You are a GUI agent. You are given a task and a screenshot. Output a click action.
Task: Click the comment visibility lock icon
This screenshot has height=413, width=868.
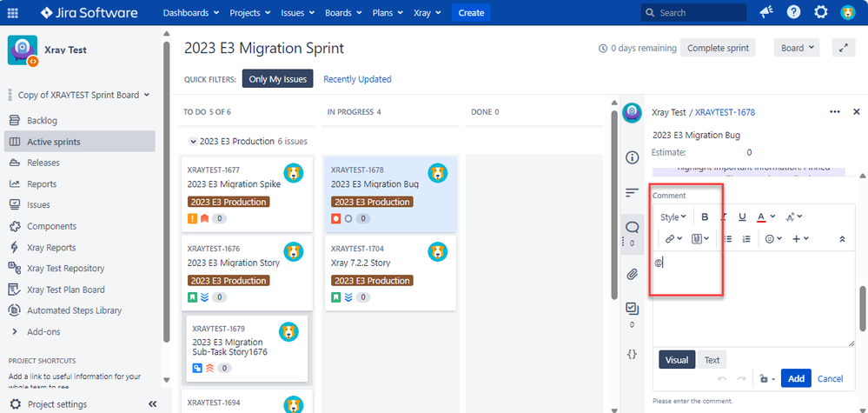pyautogui.click(x=766, y=379)
